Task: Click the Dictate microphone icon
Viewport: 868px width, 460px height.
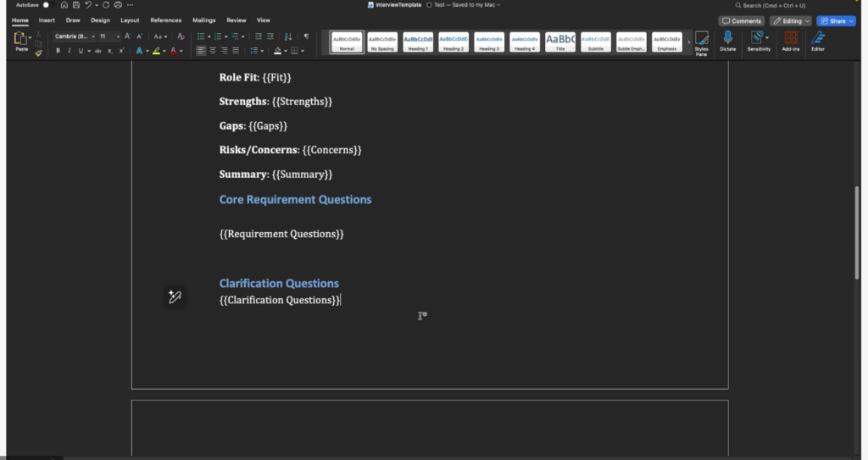Action: click(x=727, y=41)
